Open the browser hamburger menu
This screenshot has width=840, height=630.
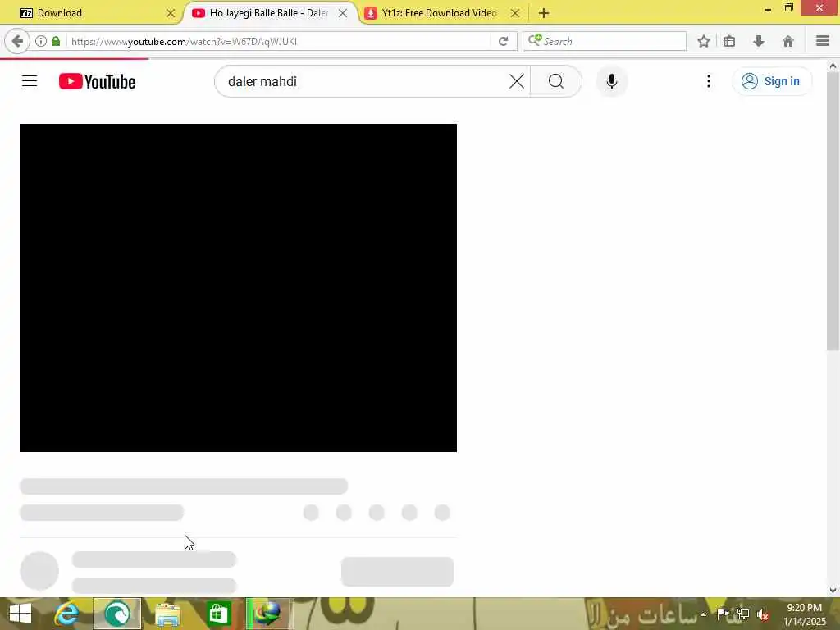(823, 41)
